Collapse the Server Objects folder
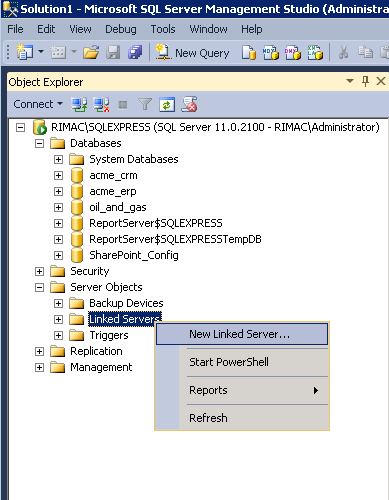 click(39, 288)
